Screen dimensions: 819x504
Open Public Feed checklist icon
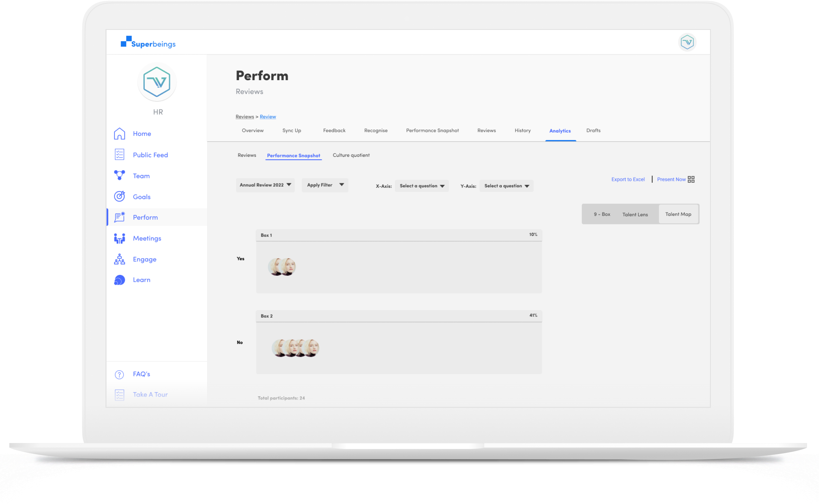coord(119,155)
